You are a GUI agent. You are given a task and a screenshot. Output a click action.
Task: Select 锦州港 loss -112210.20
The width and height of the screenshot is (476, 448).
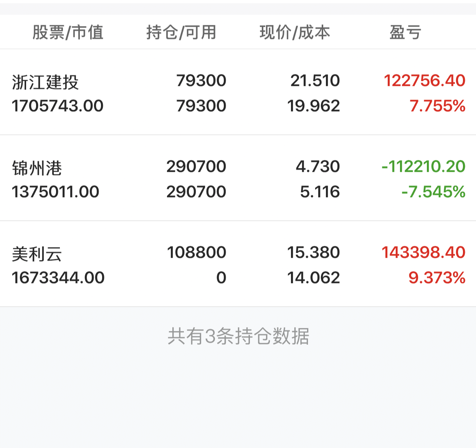[423, 166]
